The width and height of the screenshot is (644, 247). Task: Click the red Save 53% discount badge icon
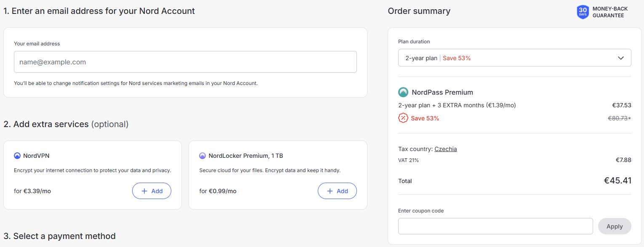pos(403,118)
